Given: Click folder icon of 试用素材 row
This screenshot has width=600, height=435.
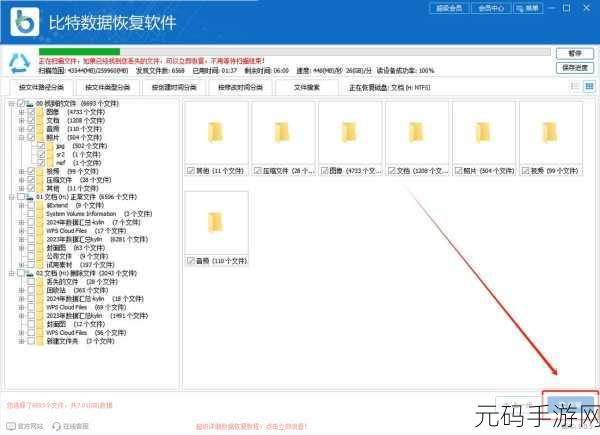Looking at the screenshot, I should pyautogui.click(x=40, y=265).
